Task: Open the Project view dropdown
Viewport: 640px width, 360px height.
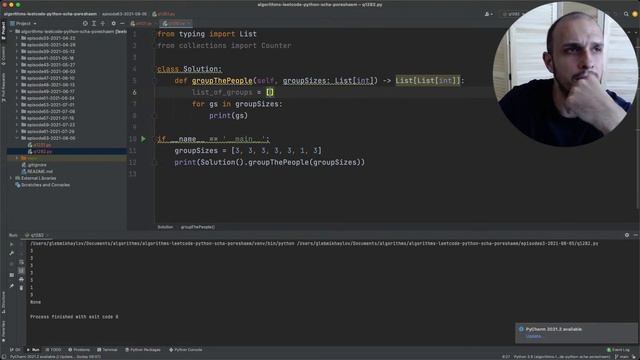Action: click(x=23, y=24)
